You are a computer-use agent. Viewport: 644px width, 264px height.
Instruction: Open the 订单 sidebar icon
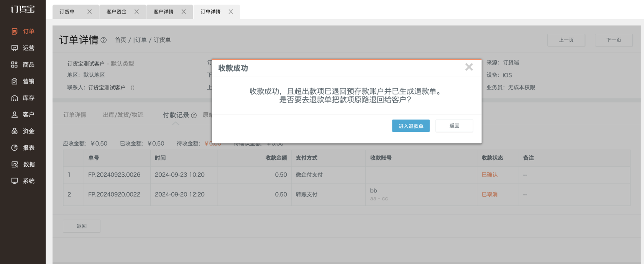tap(15, 31)
